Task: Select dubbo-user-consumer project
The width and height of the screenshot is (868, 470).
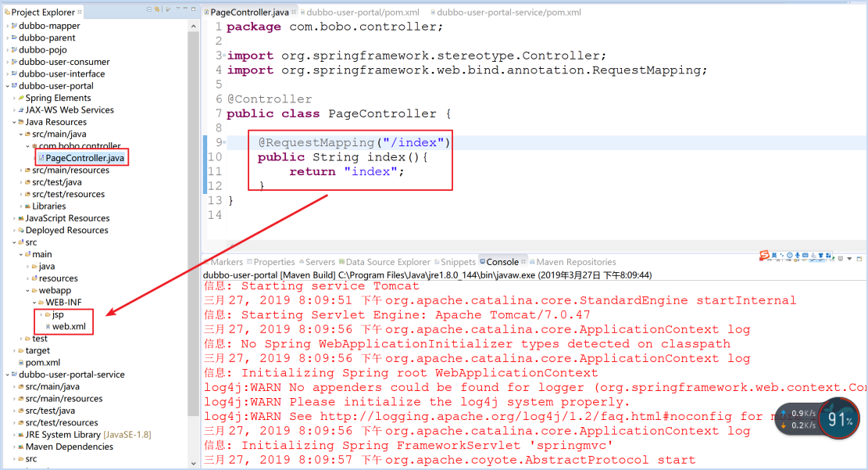Action: tap(64, 62)
